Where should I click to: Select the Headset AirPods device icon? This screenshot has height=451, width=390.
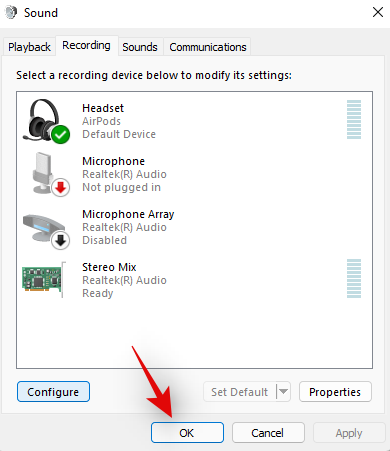click(46, 121)
